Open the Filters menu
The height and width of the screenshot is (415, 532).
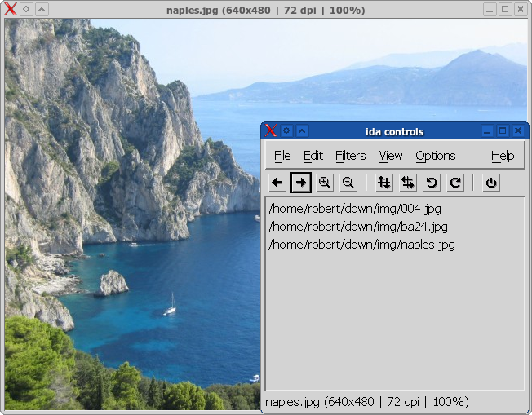tap(351, 156)
